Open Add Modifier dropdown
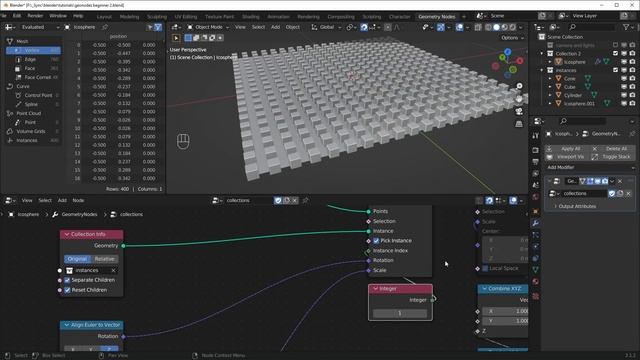Image resolution: width=640 pixels, height=360 pixels. 590,167
